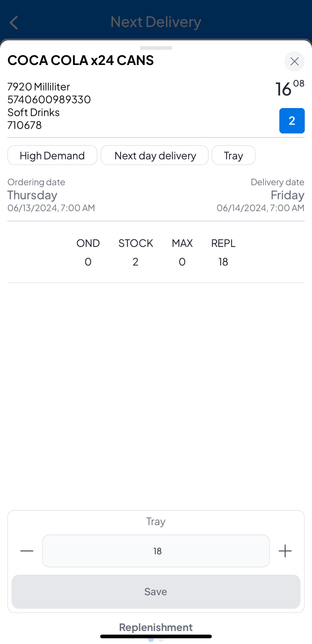The height and width of the screenshot is (644, 312).
Task: Tap the Thursday ordering date
Action: point(32,195)
